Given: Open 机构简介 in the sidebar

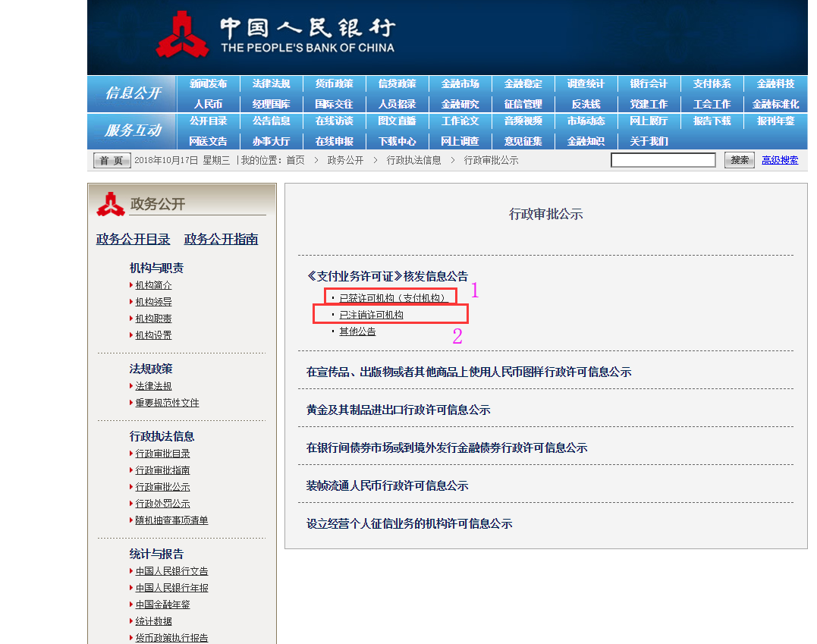Looking at the screenshot, I should coord(154,285).
